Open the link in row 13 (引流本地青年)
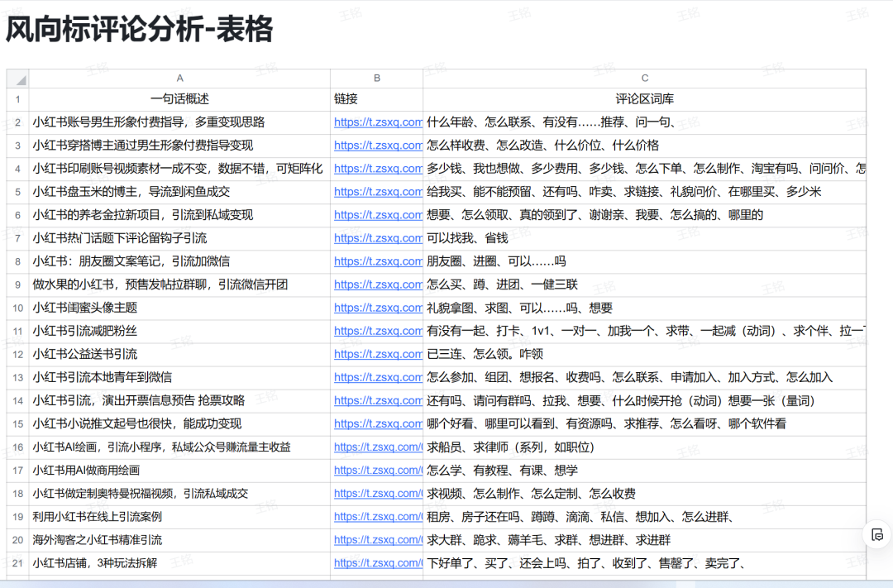 (378, 377)
